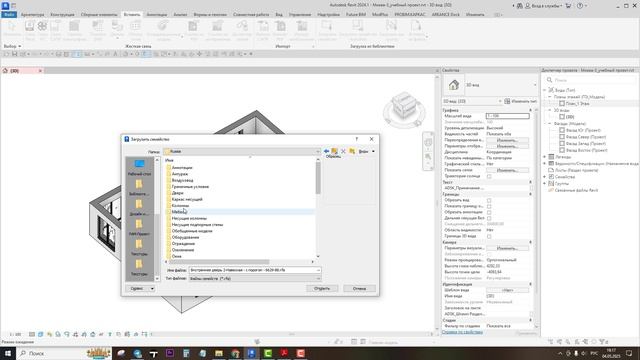Click detail level icon in view control bar
Viewport: 640px width, 360px height.
tap(32, 334)
